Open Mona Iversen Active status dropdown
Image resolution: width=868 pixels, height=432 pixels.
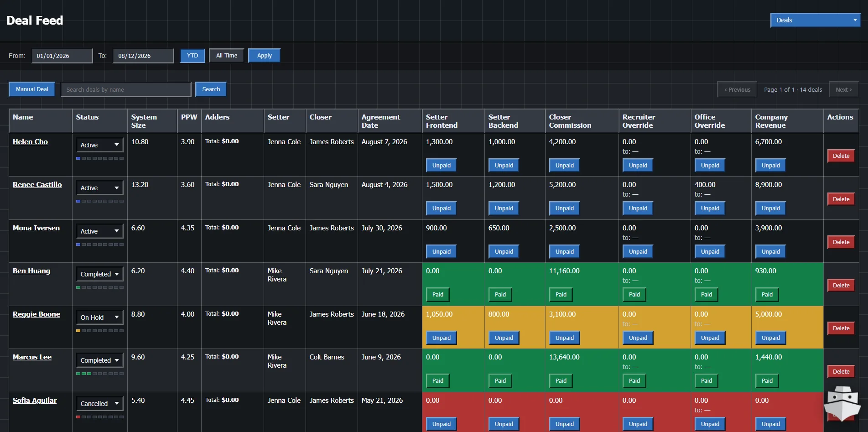pos(100,231)
